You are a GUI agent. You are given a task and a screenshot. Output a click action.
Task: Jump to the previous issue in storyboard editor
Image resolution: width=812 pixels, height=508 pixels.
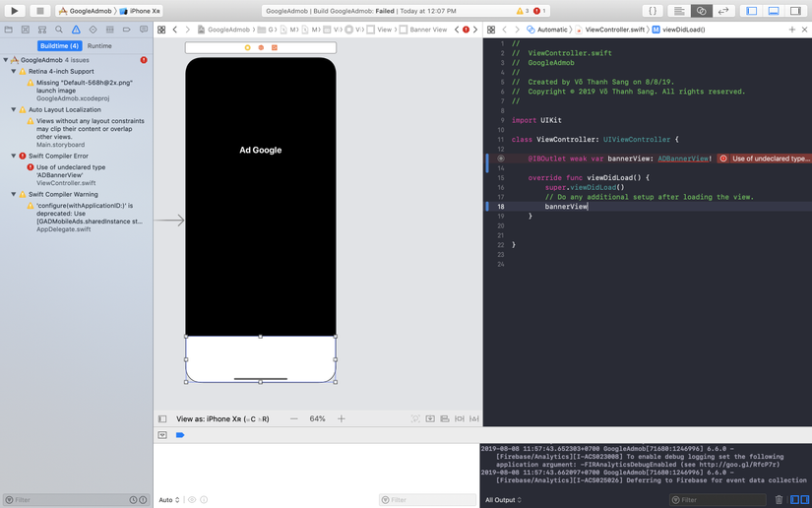click(x=457, y=30)
